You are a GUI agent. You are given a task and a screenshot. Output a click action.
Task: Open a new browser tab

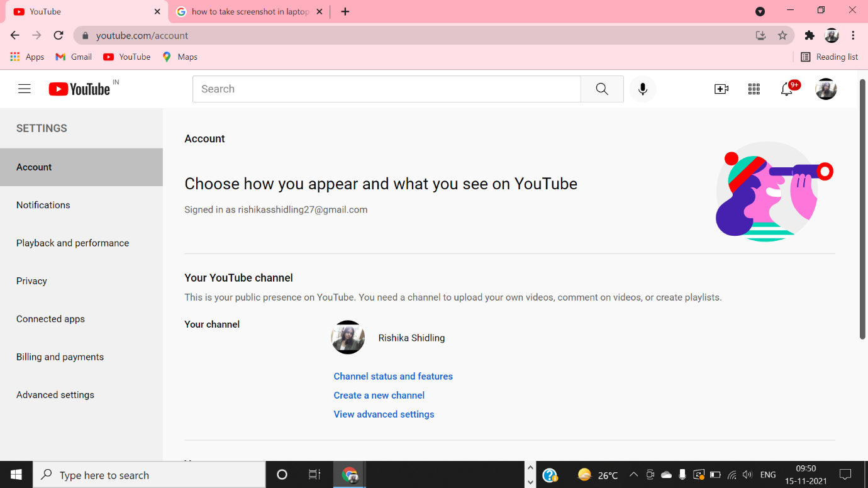[x=345, y=11]
